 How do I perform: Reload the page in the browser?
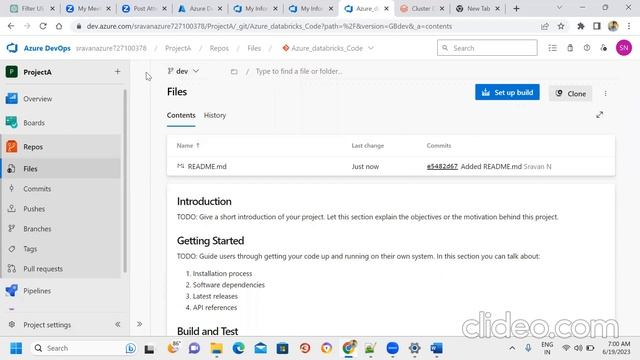43,26
